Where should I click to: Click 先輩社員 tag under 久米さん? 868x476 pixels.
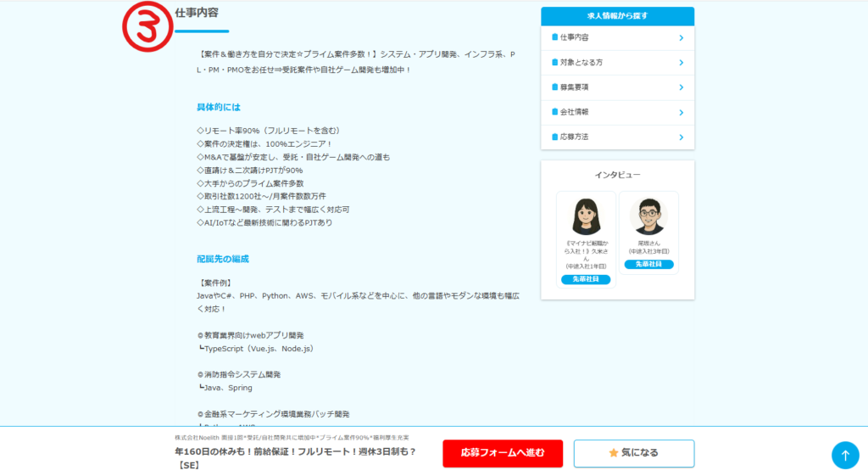tap(586, 279)
